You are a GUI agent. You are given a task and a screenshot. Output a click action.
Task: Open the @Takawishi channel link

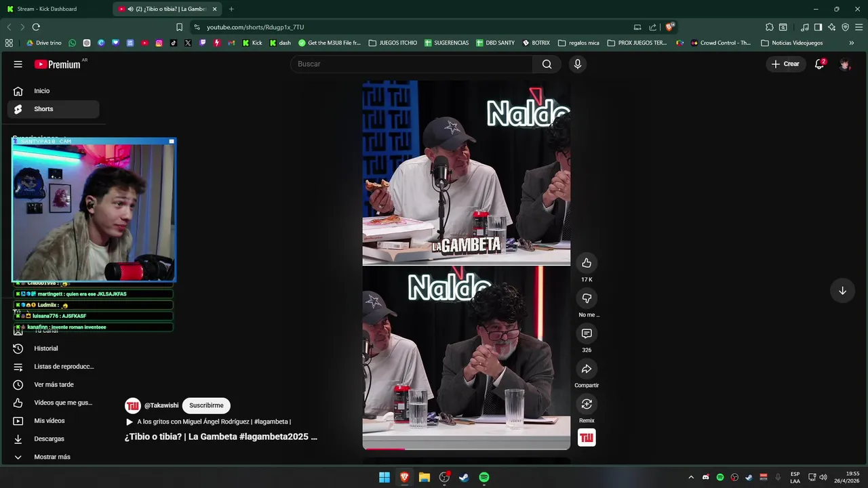(161, 405)
